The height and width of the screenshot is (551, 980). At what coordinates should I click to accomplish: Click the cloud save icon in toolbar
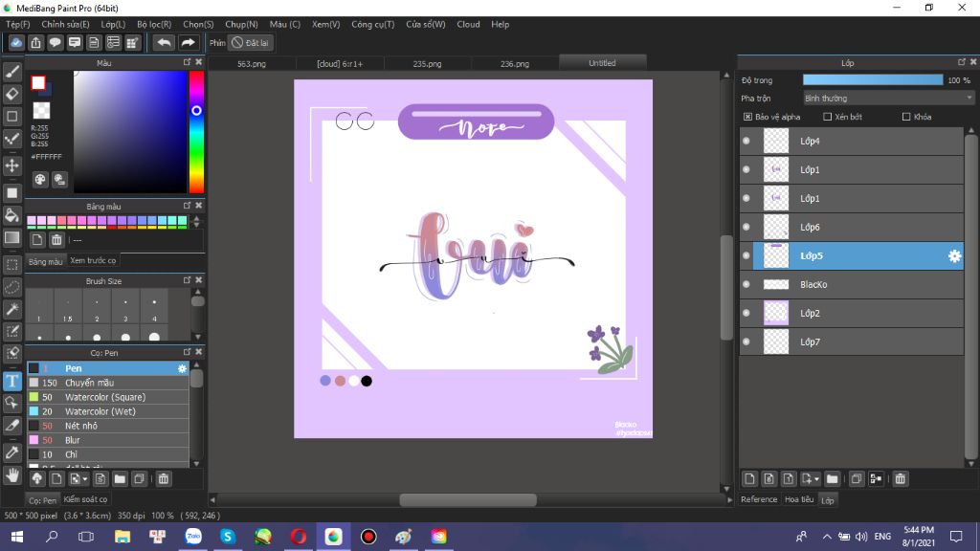point(16,42)
